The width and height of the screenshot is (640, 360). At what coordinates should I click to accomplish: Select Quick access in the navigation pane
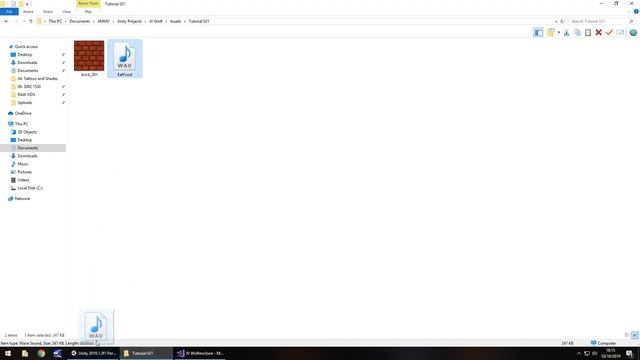[26, 47]
